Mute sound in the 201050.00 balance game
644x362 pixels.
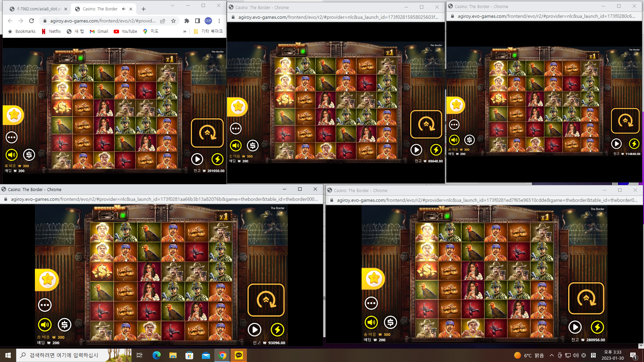click(12, 155)
